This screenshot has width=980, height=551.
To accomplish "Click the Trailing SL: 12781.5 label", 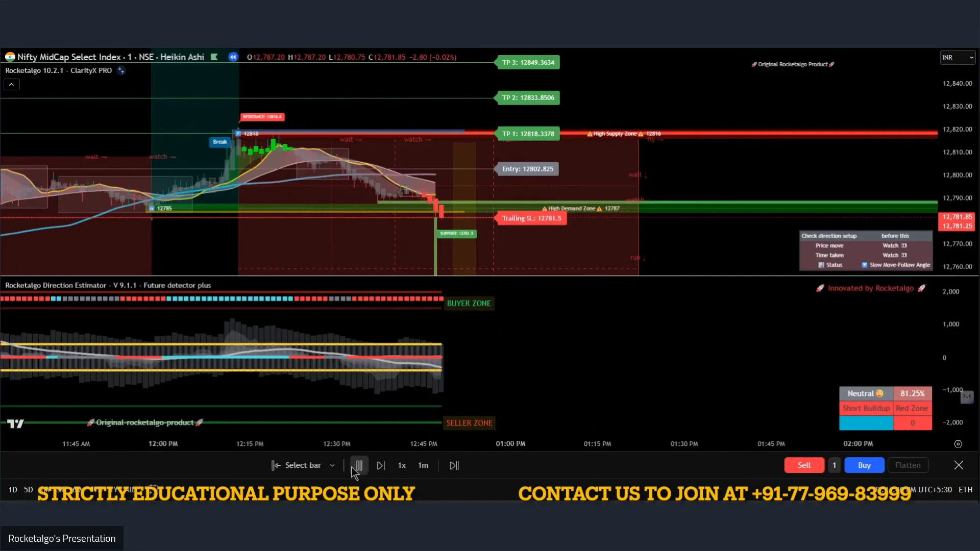I will (531, 218).
